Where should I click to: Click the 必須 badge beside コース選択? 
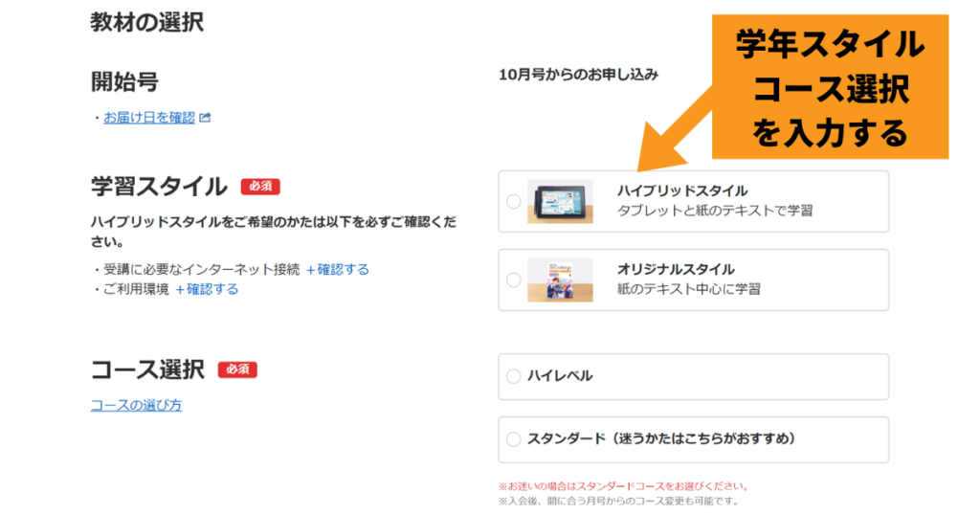click(x=237, y=369)
